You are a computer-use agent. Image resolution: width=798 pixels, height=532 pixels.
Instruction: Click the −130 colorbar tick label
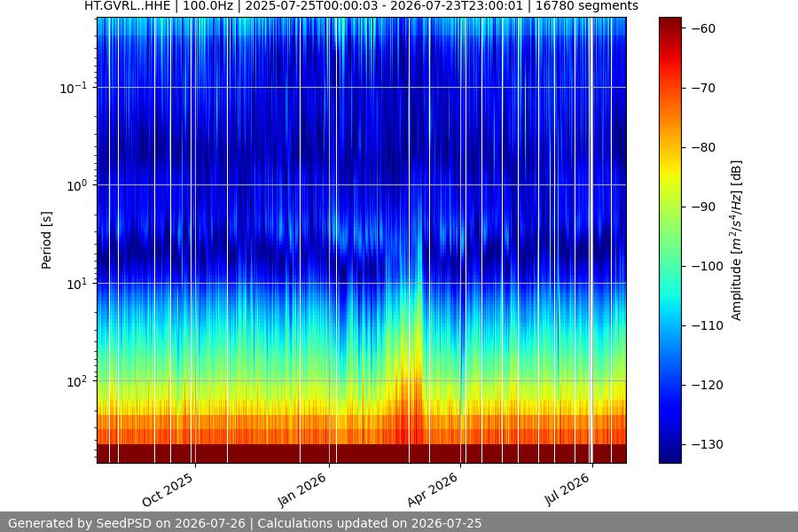click(707, 444)
